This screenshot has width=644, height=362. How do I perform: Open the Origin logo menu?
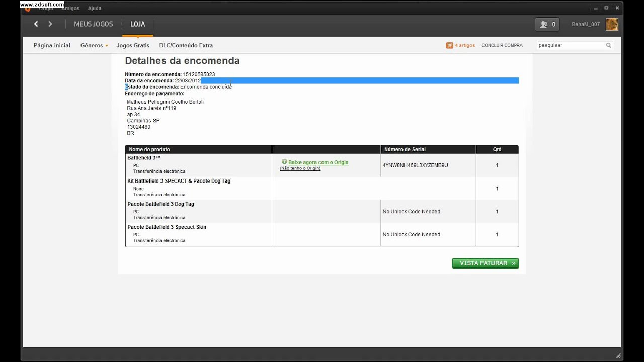[28, 8]
